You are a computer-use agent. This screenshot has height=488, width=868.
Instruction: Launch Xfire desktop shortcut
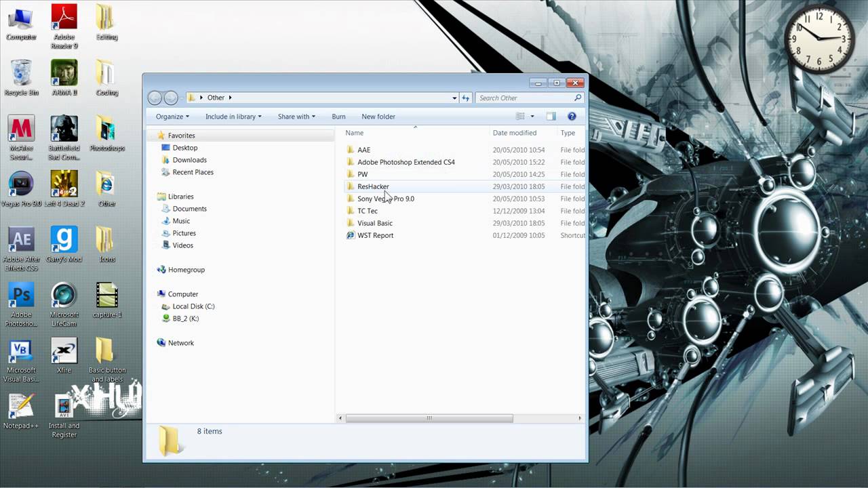coord(64,356)
